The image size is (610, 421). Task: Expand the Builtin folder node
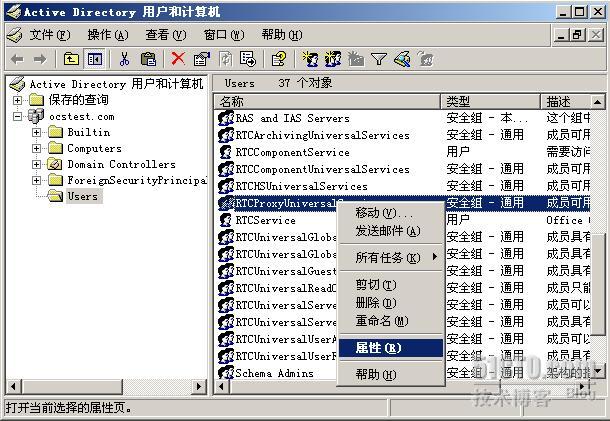click(x=36, y=132)
